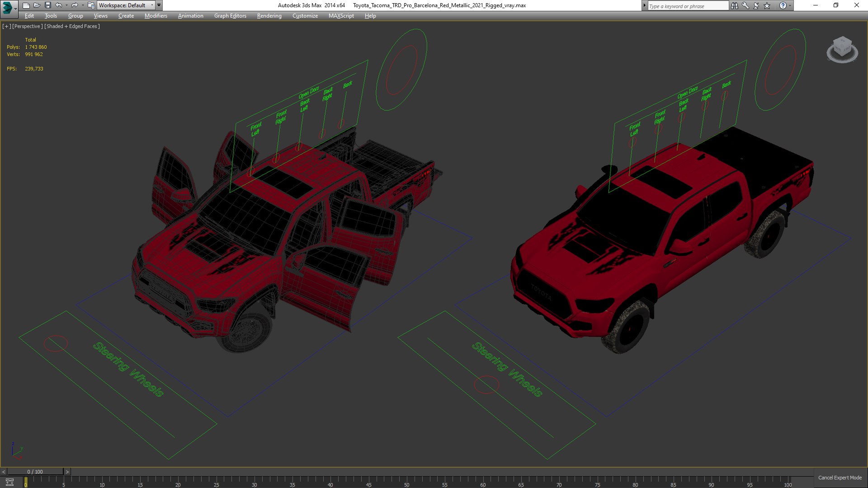Open the Tools menu
Image resolution: width=868 pixels, height=488 pixels.
51,16
